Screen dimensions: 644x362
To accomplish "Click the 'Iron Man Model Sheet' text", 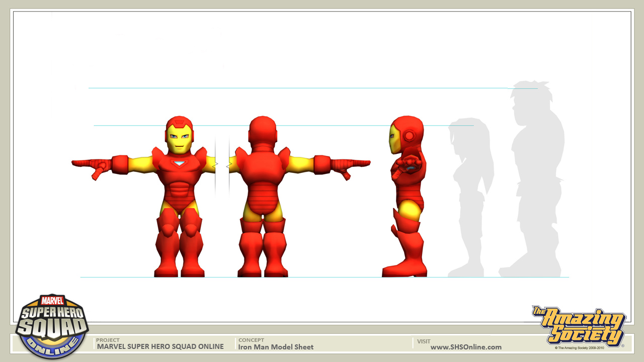I will pyautogui.click(x=276, y=347).
